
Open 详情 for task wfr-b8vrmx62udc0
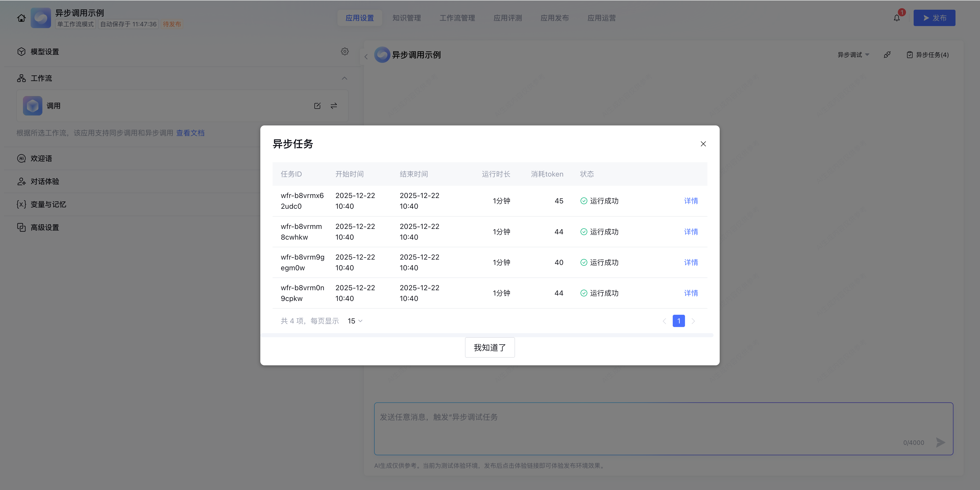[x=691, y=201]
